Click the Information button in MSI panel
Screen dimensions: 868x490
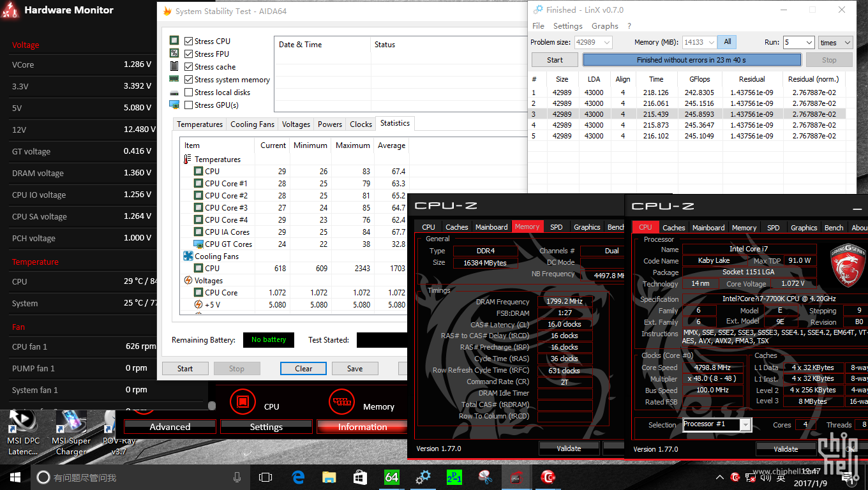tap(362, 427)
